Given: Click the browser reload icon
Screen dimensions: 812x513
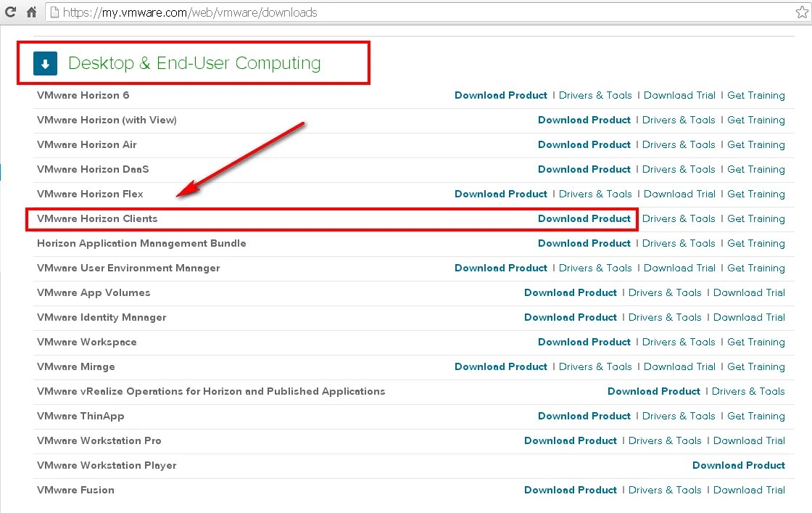Looking at the screenshot, I should (x=10, y=12).
